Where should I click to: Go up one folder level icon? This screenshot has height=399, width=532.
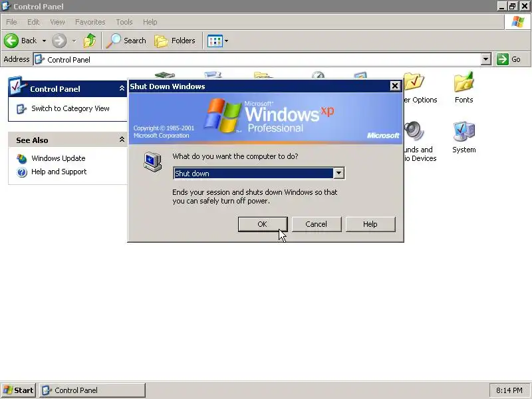point(90,41)
